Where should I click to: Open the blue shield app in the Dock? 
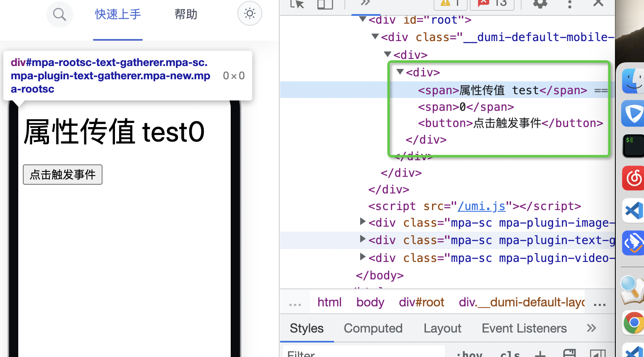(633, 113)
